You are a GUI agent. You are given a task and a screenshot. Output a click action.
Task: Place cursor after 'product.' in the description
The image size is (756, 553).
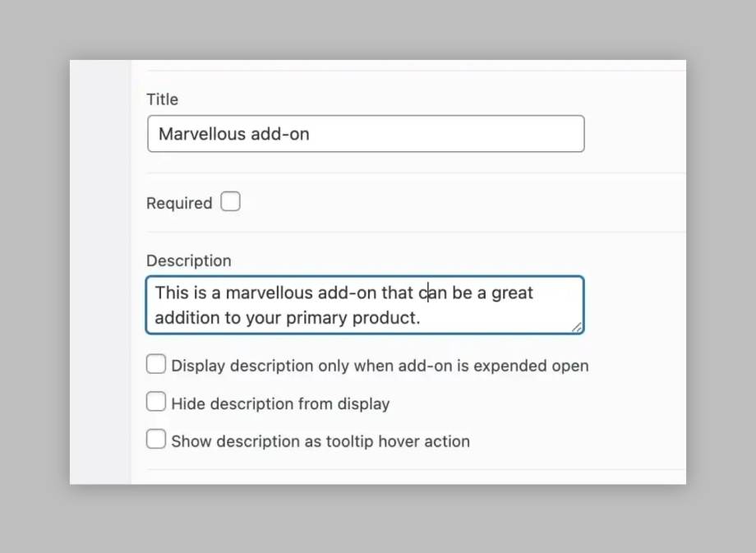[422, 318]
